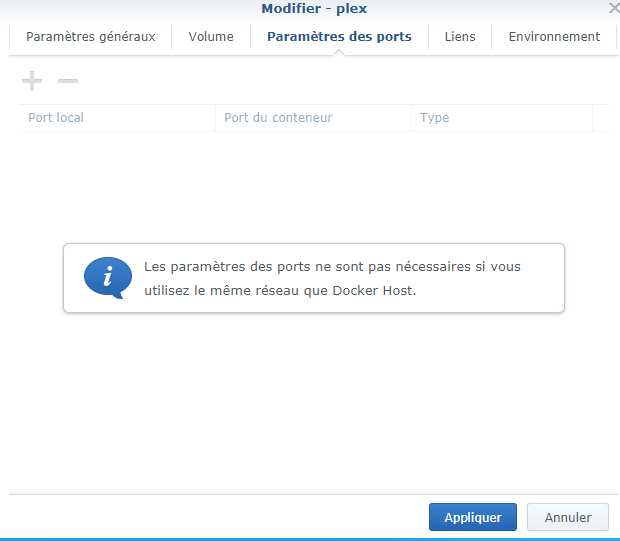The image size is (620, 541).
Task: Click the Type column header
Action: point(502,118)
